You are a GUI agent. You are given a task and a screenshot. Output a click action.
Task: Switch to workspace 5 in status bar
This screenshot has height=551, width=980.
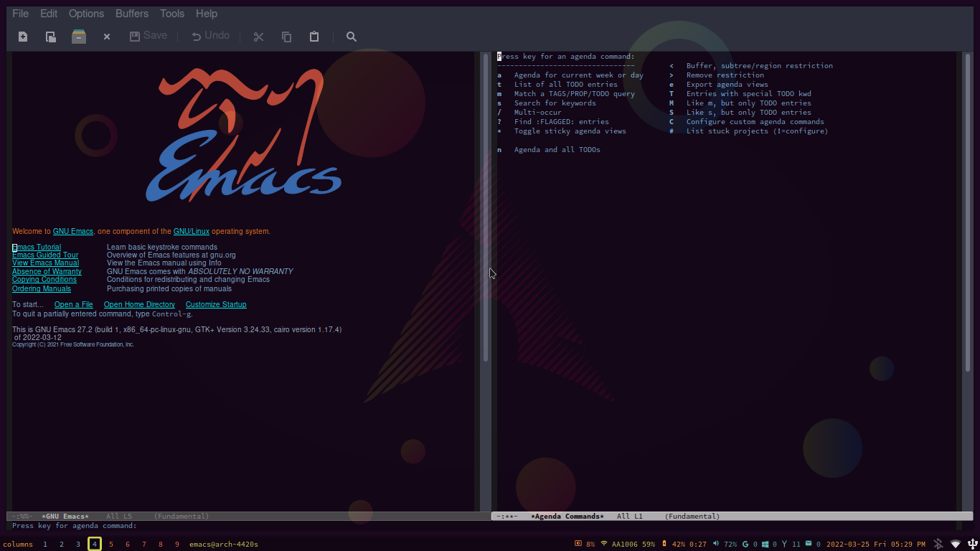click(x=111, y=545)
